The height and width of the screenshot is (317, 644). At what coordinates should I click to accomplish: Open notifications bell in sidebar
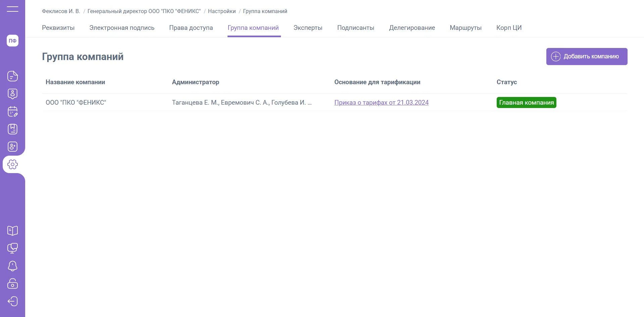(x=12, y=266)
